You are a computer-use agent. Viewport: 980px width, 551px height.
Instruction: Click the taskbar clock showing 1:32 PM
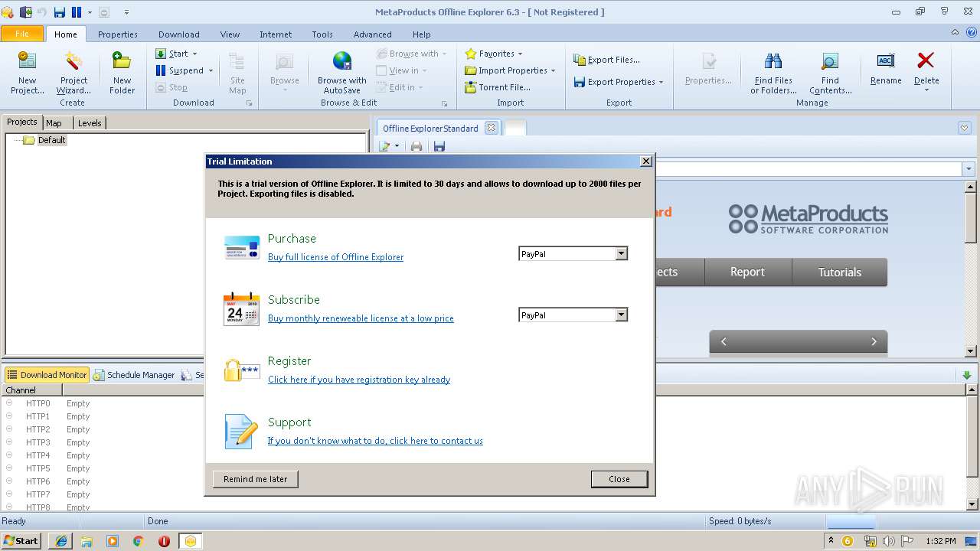coord(940,541)
